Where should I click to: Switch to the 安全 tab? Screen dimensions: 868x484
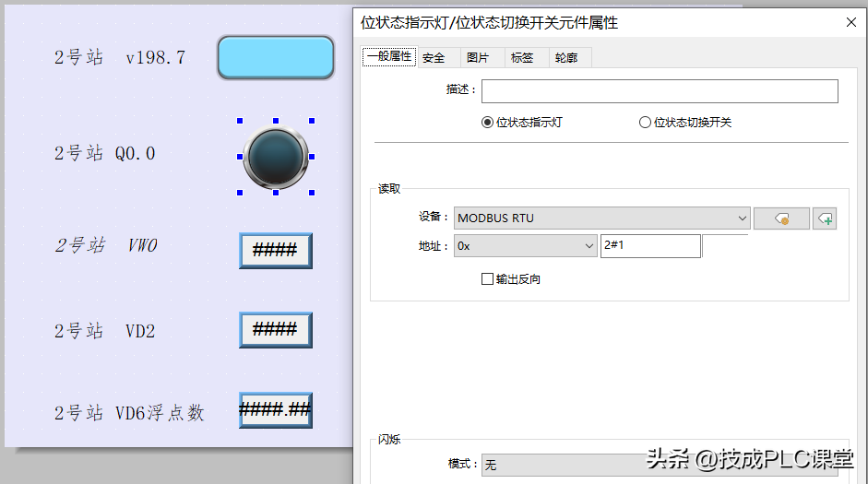point(434,57)
